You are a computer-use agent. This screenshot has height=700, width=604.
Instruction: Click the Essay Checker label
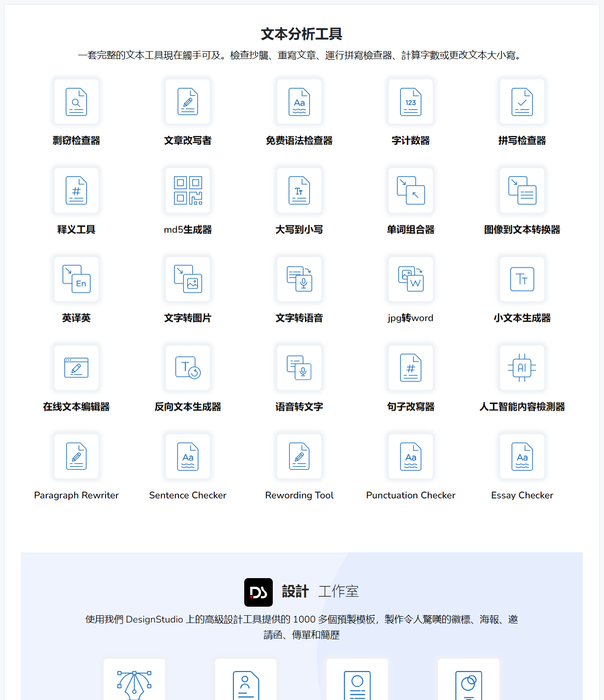522,495
